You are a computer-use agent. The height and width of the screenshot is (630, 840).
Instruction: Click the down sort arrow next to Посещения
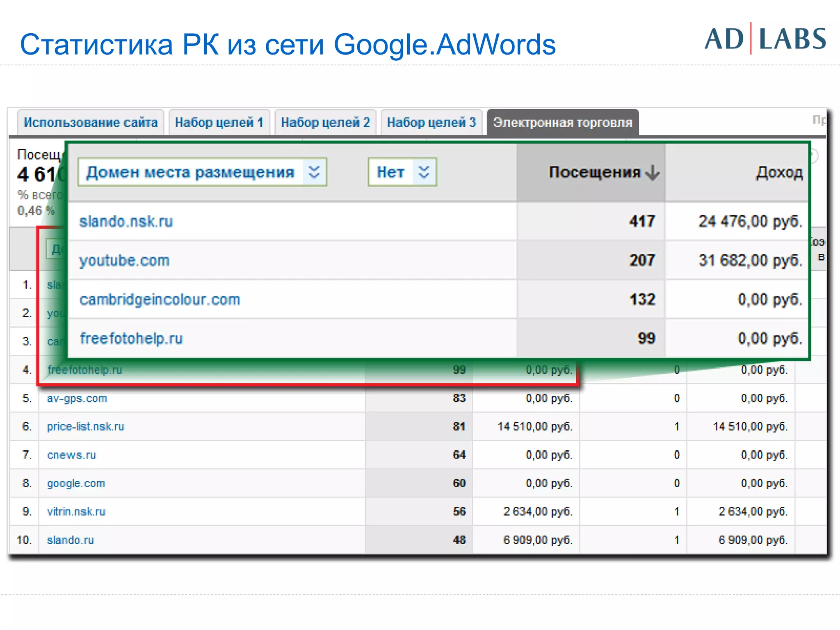(653, 173)
